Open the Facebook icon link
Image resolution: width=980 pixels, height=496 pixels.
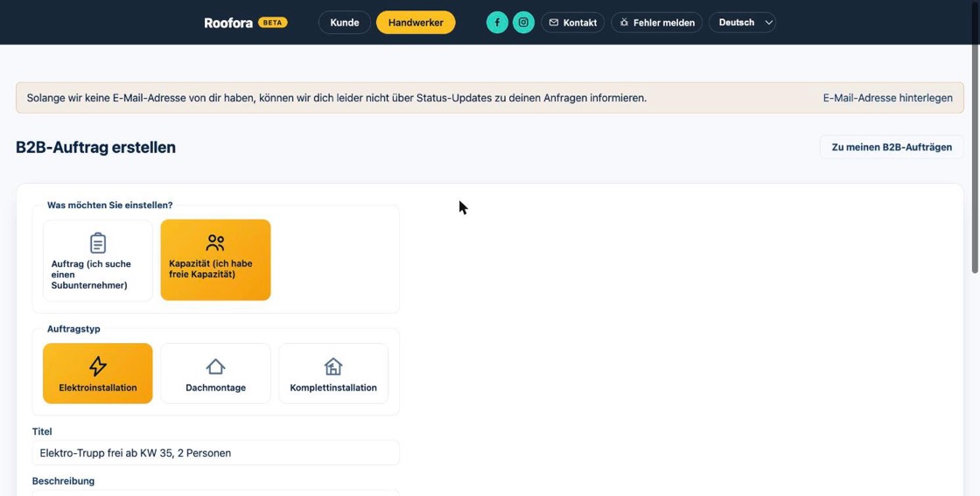pyautogui.click(x=497, y=23)
